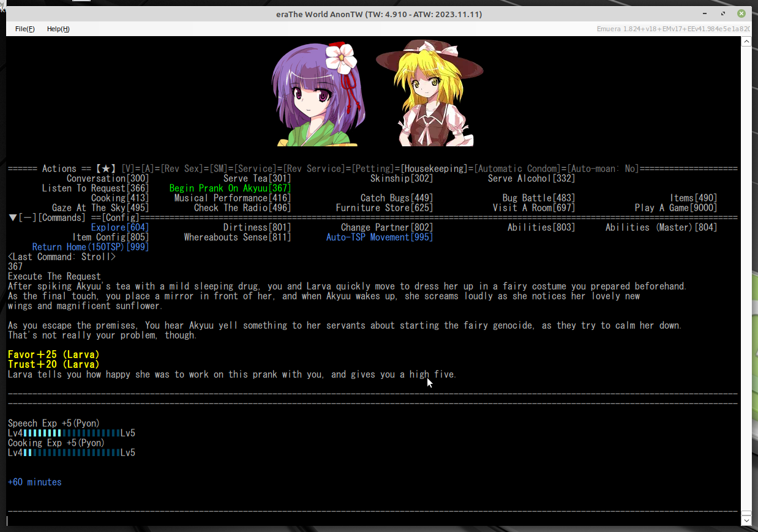Select Skinship[302] action
Image resolution: width=758 pixels, height=532 pixels.
point(402,179)
